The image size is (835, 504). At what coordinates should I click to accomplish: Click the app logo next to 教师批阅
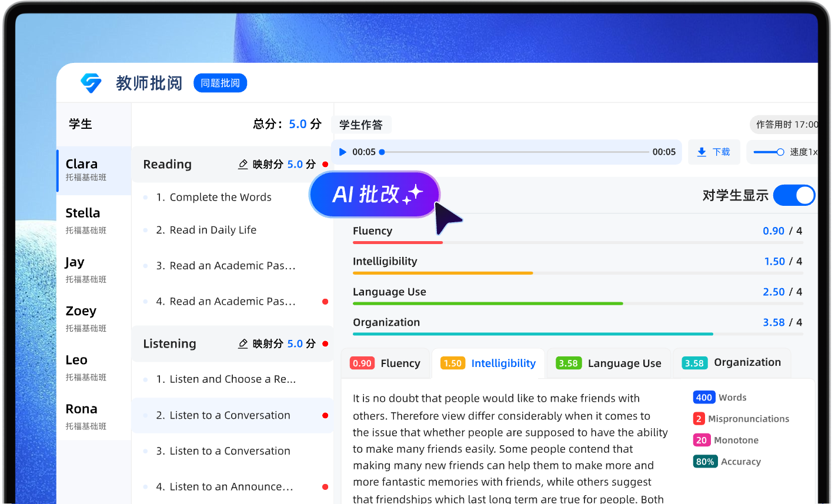(x=91, y=83)
